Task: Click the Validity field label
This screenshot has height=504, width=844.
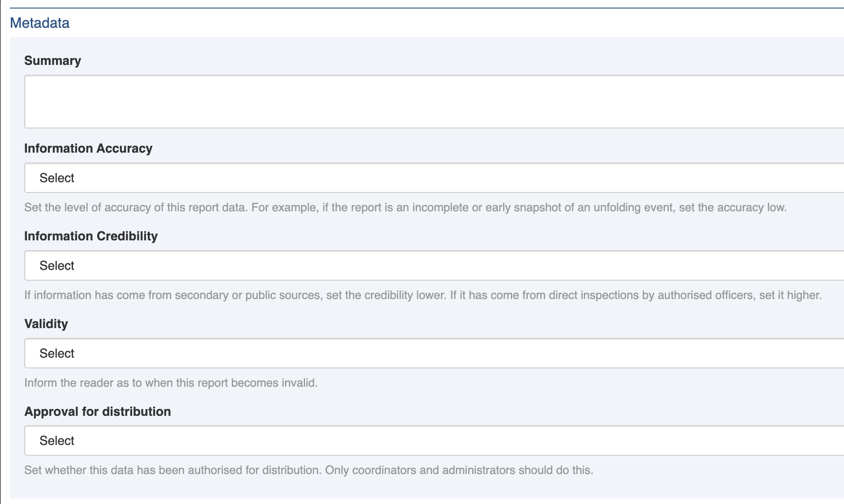Action: click(x=46, y=324)
